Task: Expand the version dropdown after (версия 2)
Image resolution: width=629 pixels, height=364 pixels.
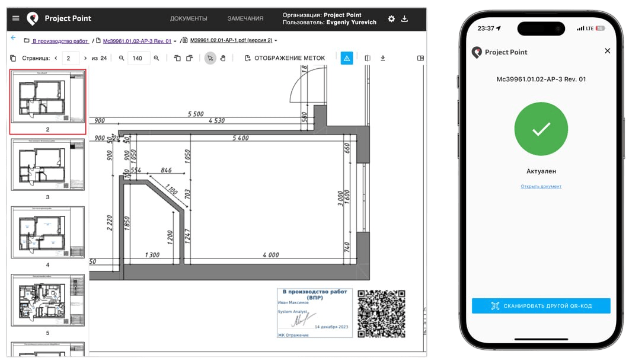Action: [x=276, y=40]
